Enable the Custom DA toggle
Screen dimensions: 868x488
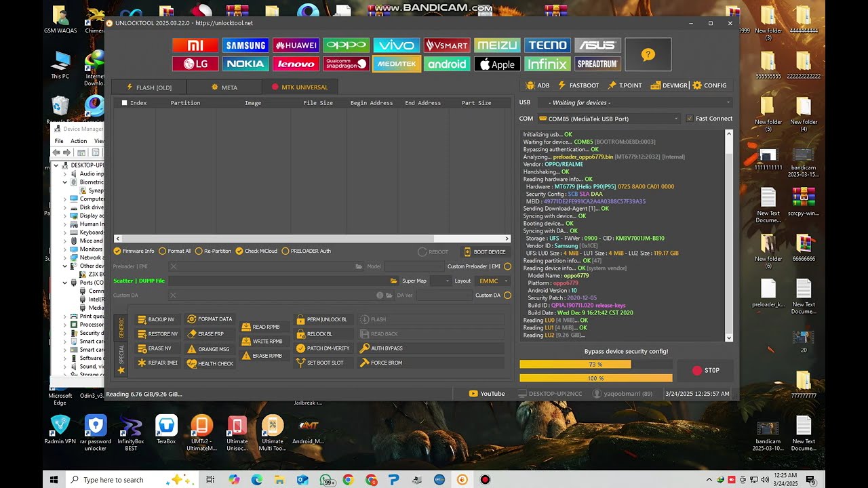pos(507,296)
